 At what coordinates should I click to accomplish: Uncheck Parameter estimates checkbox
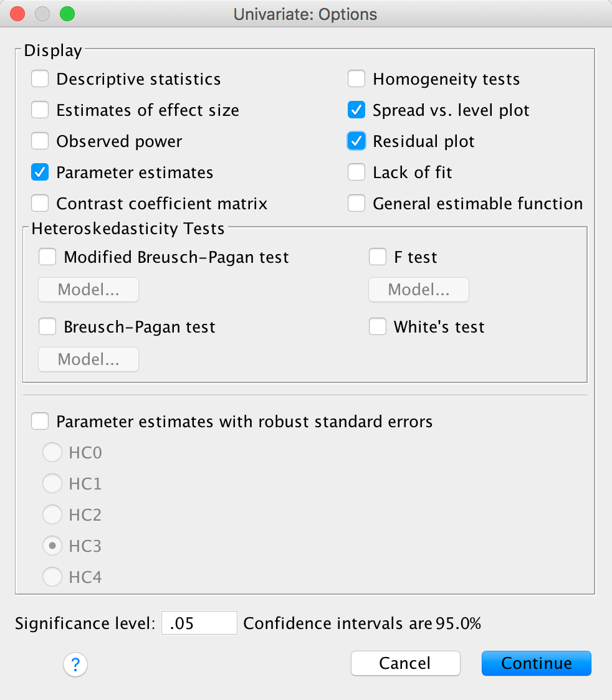coord(41,173)
